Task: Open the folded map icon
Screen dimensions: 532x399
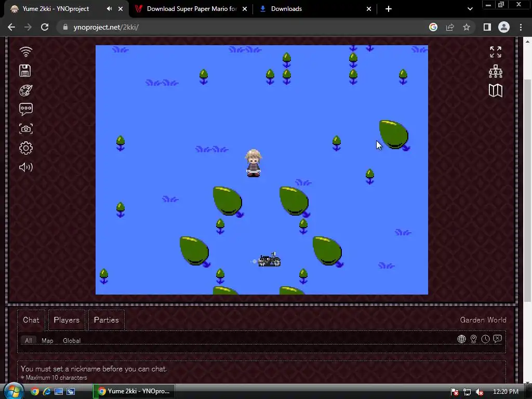Action: click(x=495, y=90)
